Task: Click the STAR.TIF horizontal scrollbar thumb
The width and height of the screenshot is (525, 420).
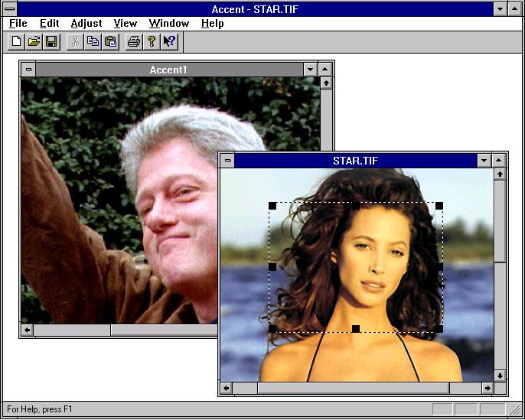Action: coord(354,388)
